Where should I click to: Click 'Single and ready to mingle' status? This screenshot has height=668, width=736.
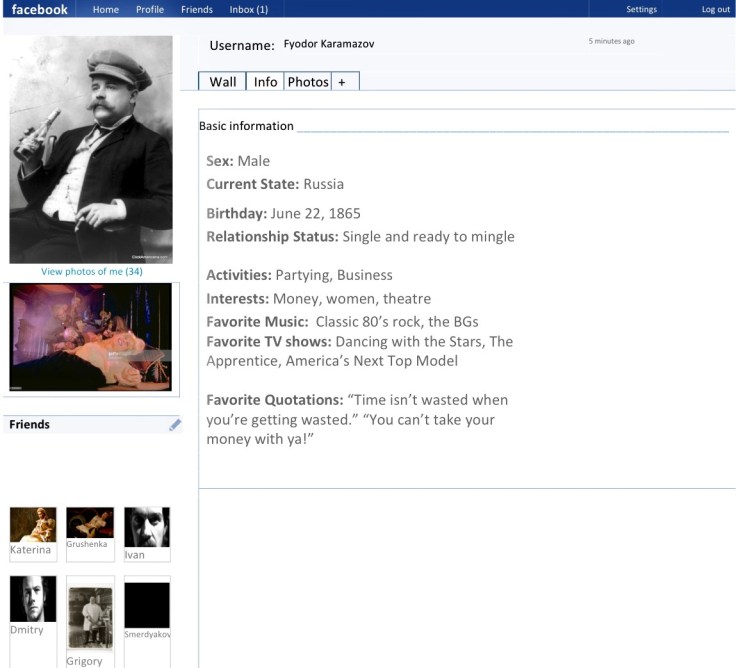[x=429, y=237]
